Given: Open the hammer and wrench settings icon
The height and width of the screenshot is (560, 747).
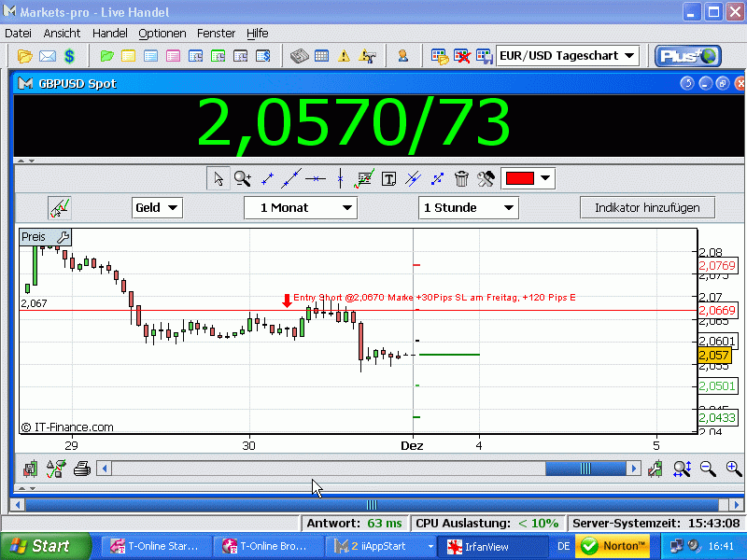Looking at the screenshot, I should 486,178.
